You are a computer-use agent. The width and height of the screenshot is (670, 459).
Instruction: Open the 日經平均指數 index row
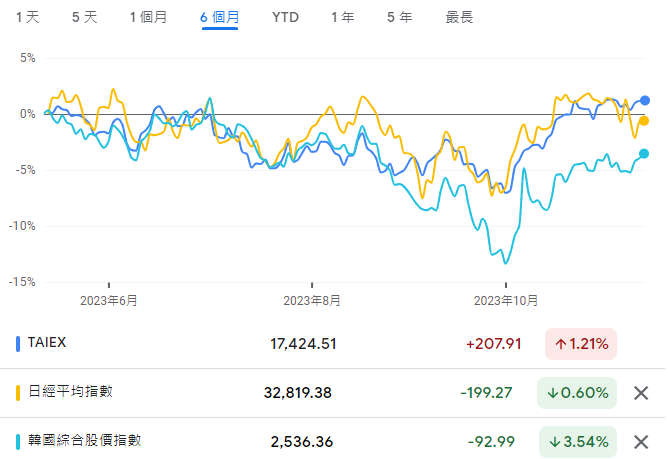click(70, 392)
